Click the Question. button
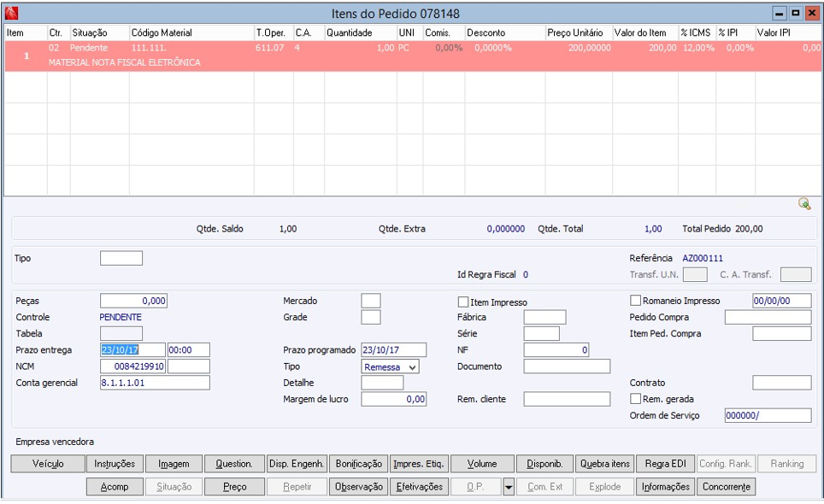This screenshot has width=824, height=504. [234, 464]
